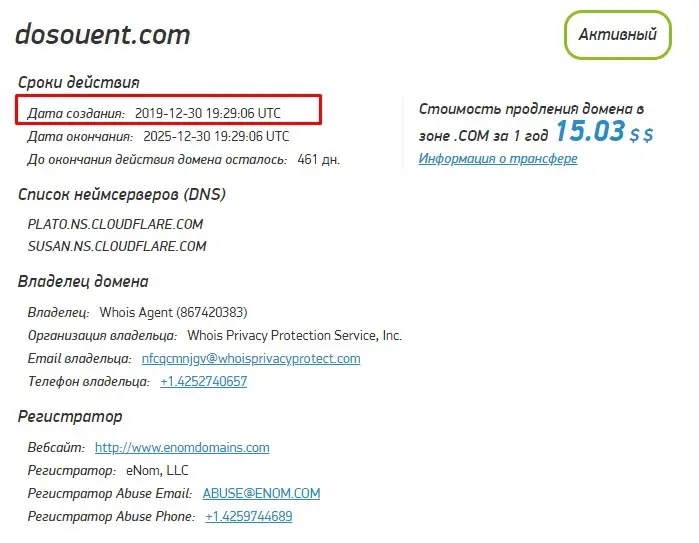This screenshot has height=543, width=699.
Task: Click the owner email nfcqcmnjgv@whoisprivacyprotect.com
Action: click(250, 358)
